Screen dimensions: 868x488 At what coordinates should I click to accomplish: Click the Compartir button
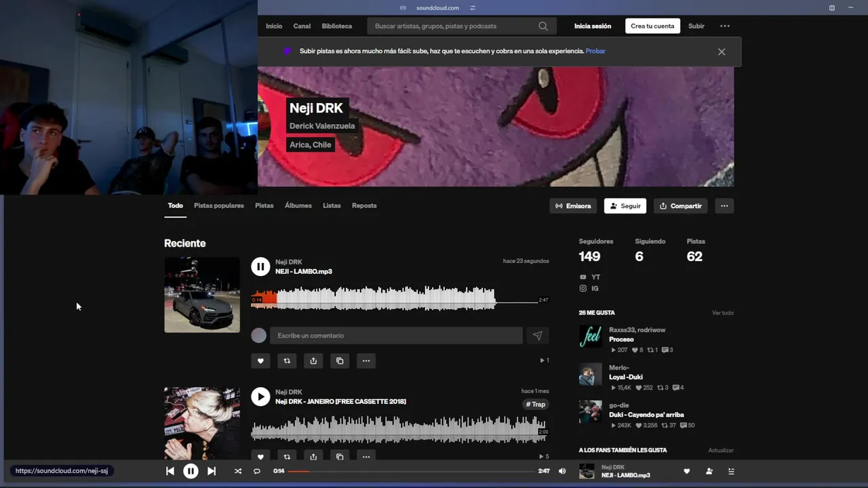[681, 206]
